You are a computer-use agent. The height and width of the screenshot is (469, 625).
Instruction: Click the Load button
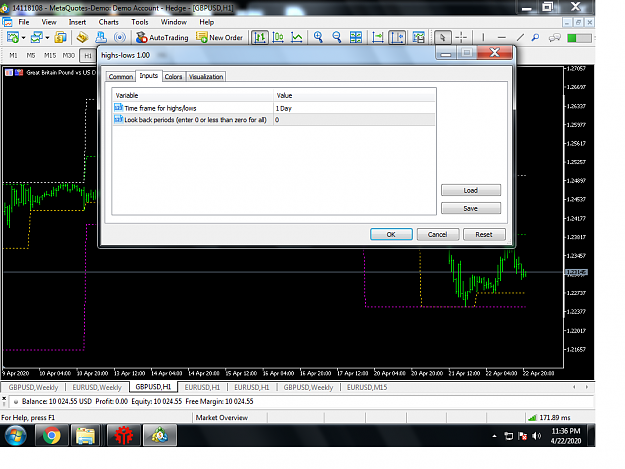[x=471, y=190]
